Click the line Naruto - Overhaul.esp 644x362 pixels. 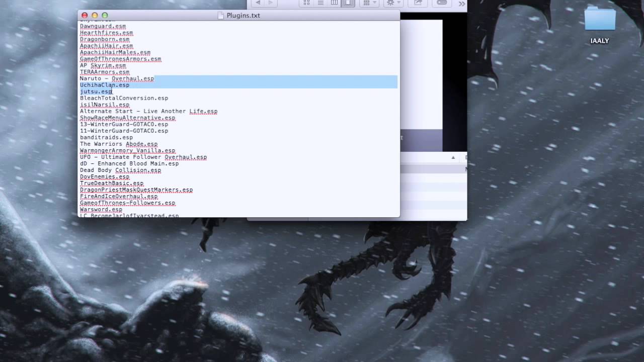tap(117, 78)
